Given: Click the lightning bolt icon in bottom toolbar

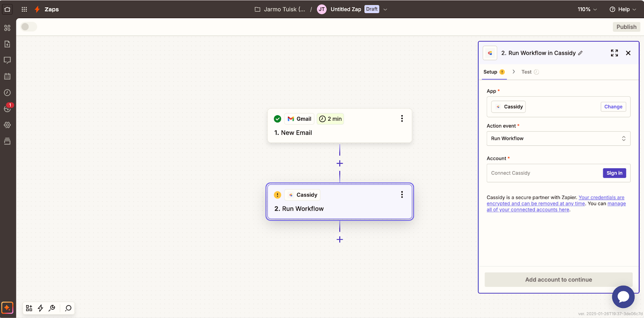Looking at the screenshot, I should point(40,308).
